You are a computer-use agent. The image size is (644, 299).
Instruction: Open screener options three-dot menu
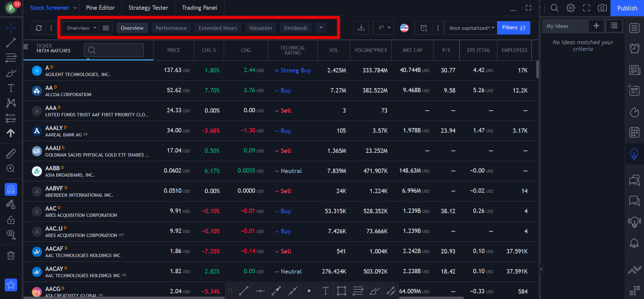(51, 28)
